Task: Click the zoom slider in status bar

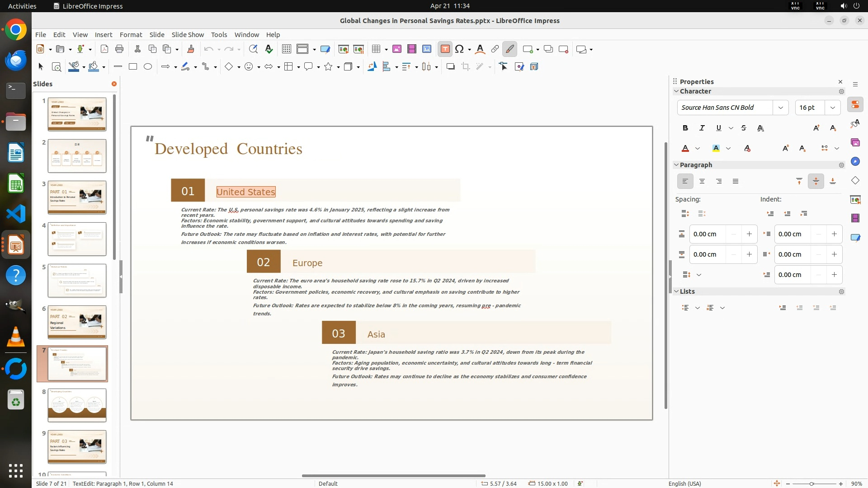Action: pos(811,484)
